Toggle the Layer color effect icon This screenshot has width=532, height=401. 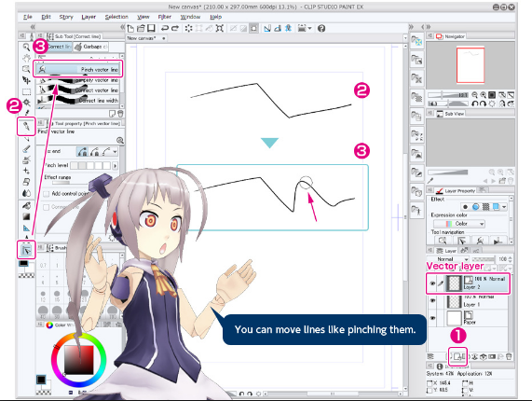pos(496,206)
